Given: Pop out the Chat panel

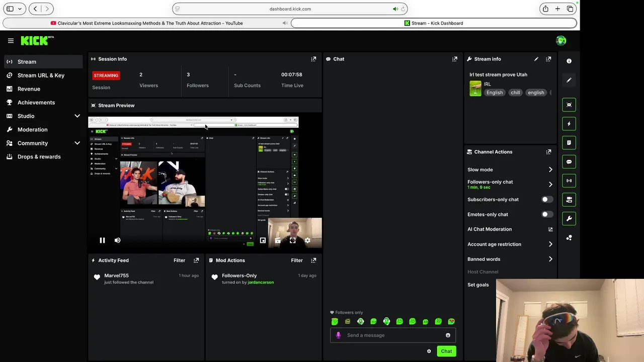Looking at the screenshot, I should 454,59.
